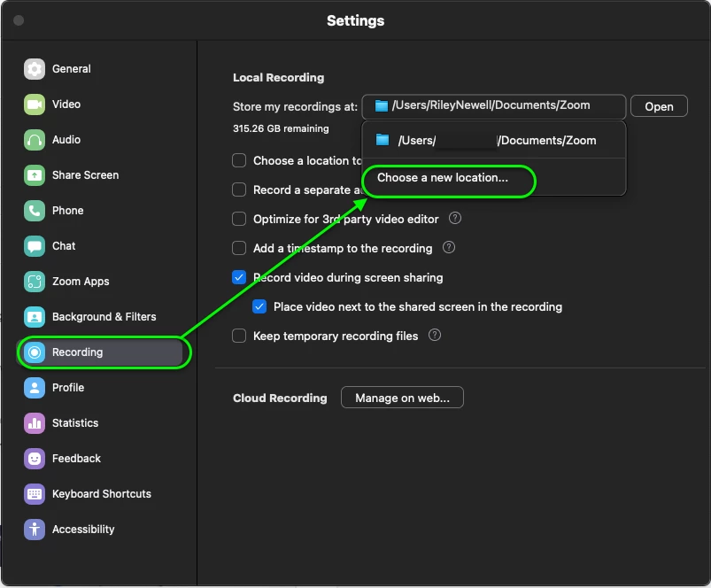
Task: Open Chat settings label
Action: 64,245
